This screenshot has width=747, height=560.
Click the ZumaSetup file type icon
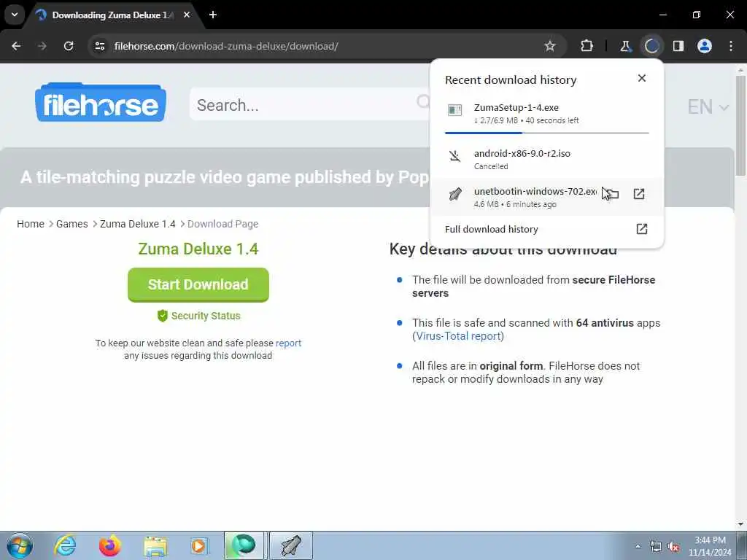point(455,111)
